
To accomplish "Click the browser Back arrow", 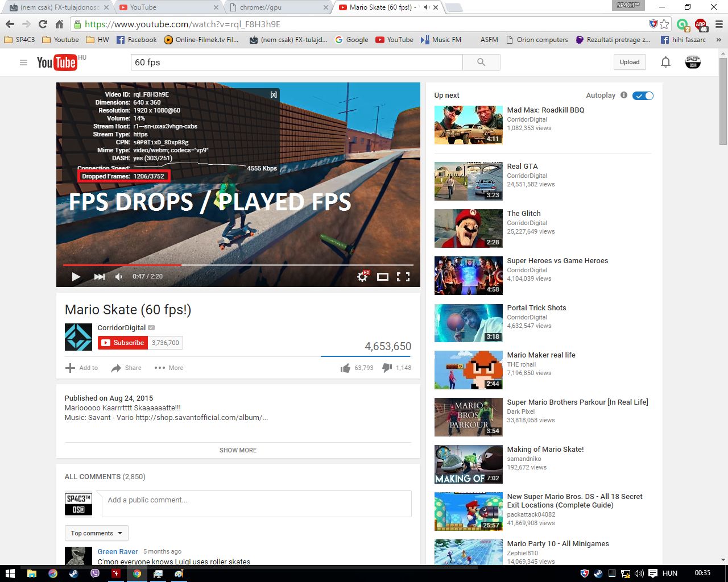I will tap(10, 24).
